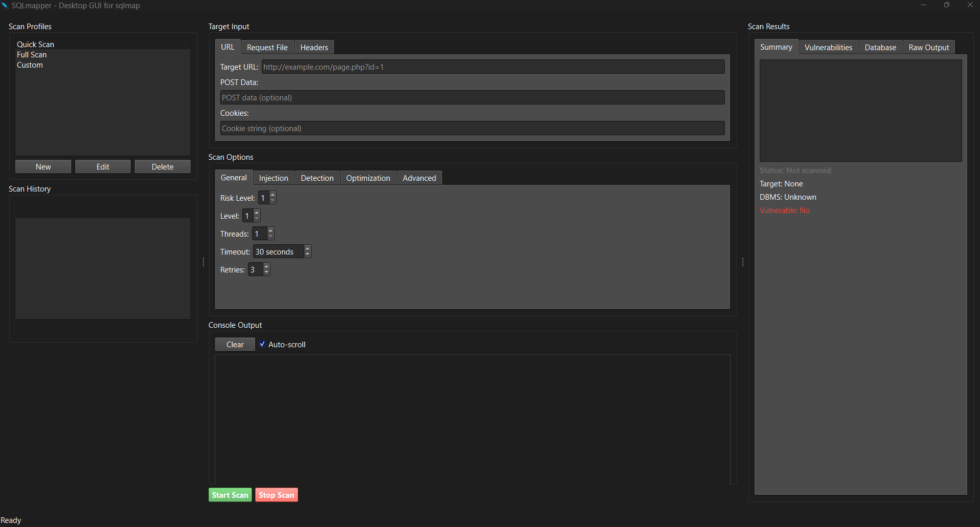The width and height of the screenshot is (980, 527).
Task: Open the Database results tab
Action: [x=880, y=47]
